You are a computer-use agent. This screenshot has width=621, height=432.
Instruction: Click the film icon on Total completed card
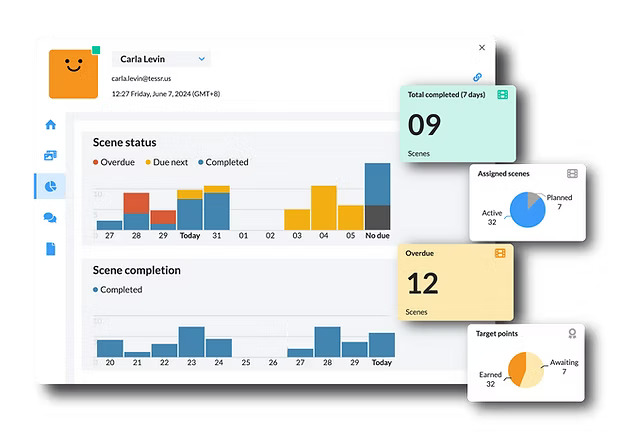coord(503,95)
